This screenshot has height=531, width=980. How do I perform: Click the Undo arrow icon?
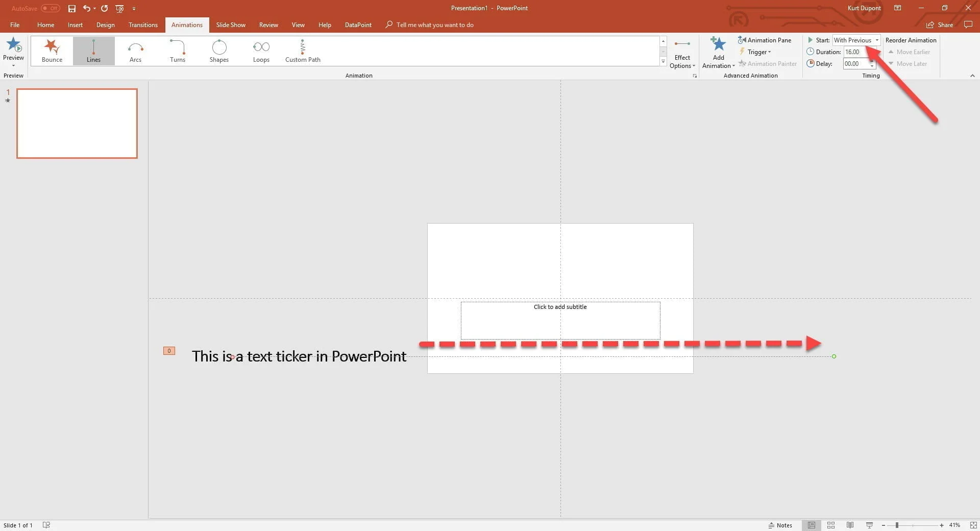86,8
